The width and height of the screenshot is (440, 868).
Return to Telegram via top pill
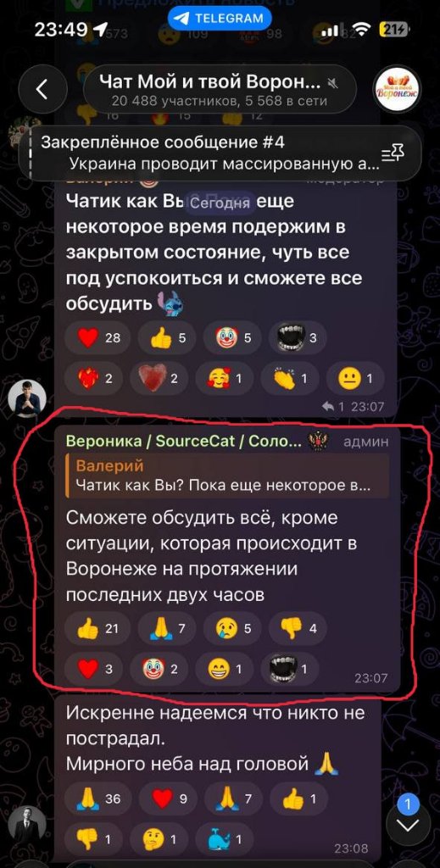point(220,19)
